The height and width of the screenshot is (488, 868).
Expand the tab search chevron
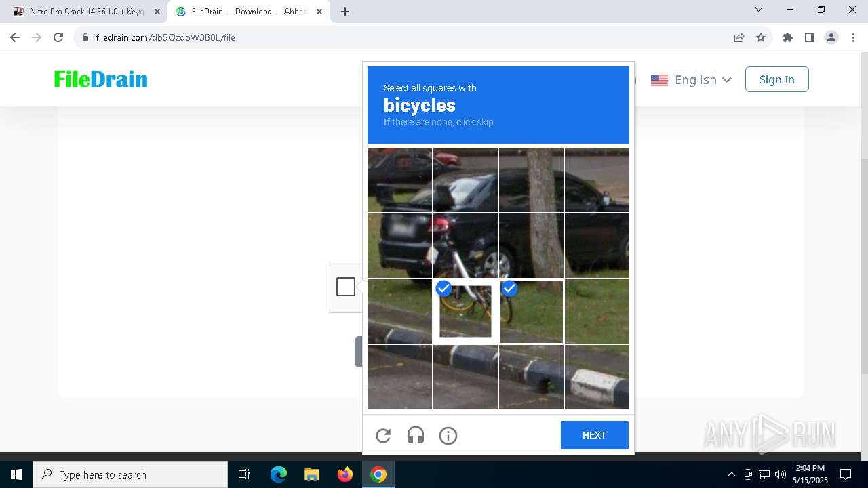(x=759, y=10)
